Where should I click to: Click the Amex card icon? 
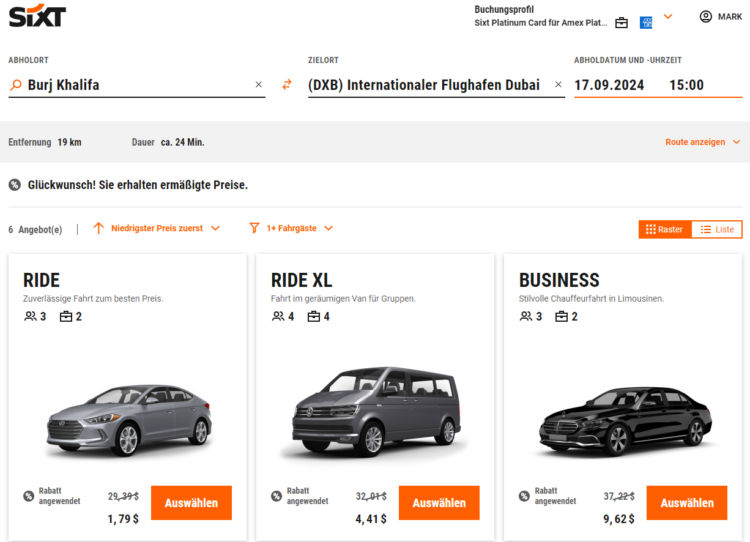click(646, 23)
